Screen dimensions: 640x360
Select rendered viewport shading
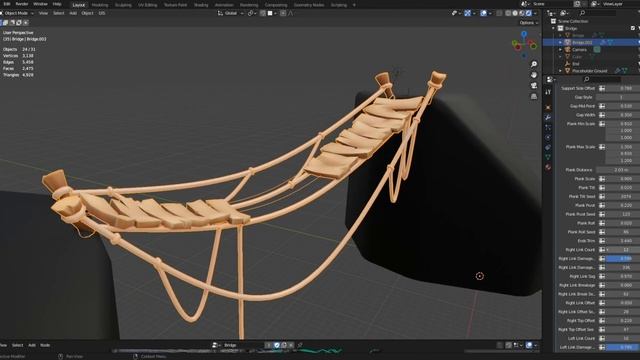click(x=529, y=13)
